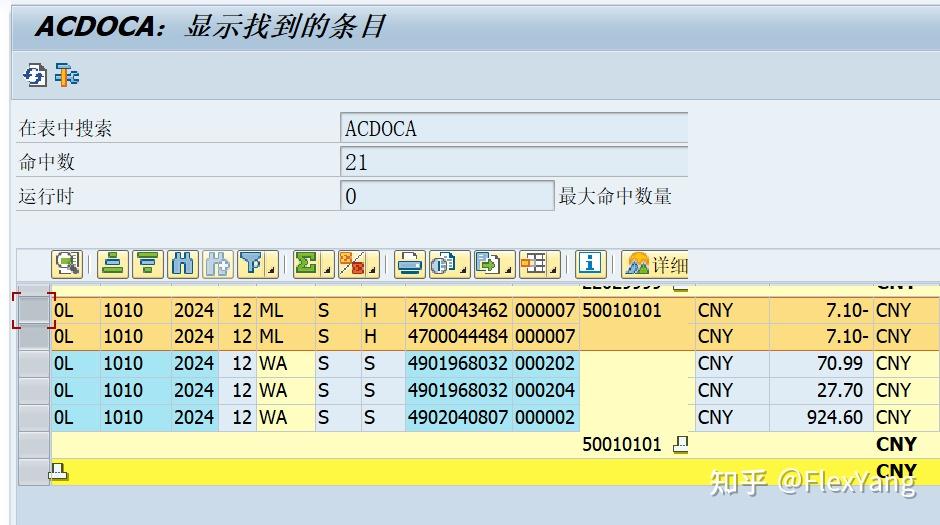940x525 pixels.
Task: Click ML in the 4700044484 row
Action: pos(271,337)
